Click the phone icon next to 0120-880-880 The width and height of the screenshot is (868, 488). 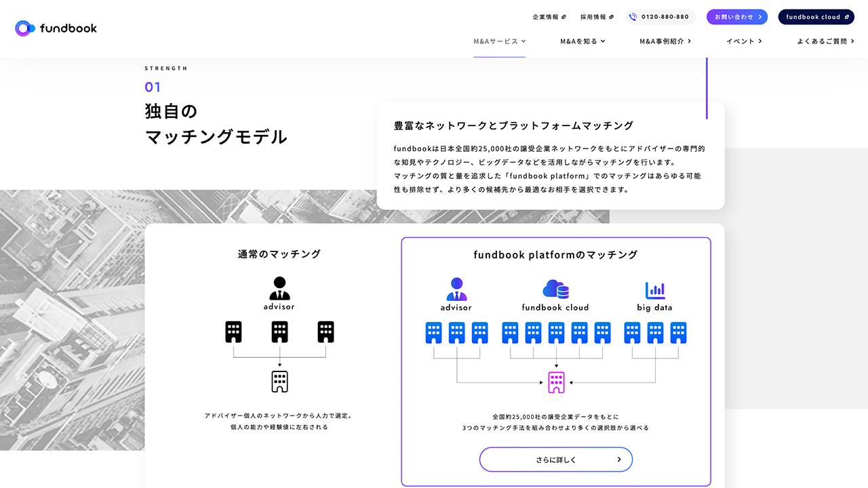click(x=632, y=16)
